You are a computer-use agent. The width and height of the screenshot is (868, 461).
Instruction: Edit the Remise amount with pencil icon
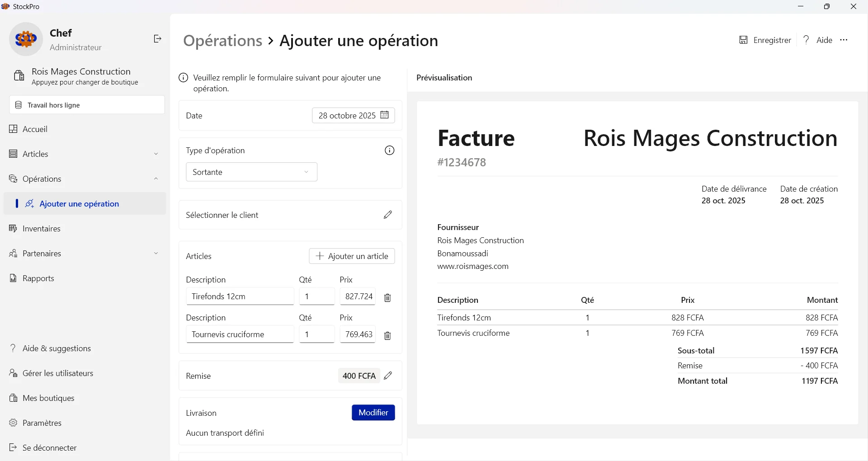coord(388,376)
